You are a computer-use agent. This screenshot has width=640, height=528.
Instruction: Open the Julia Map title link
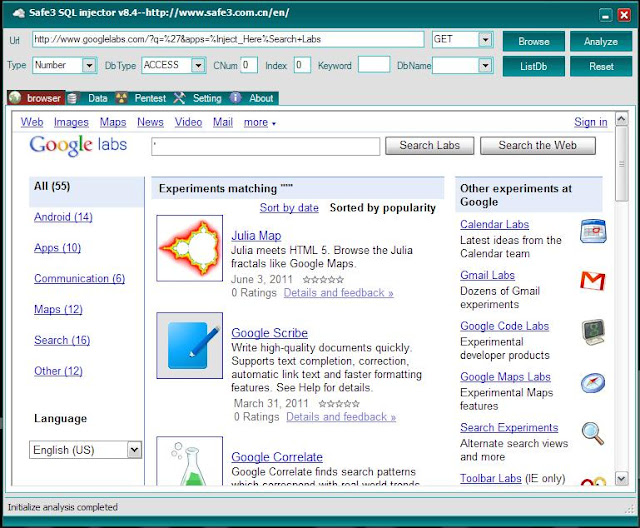256,235
